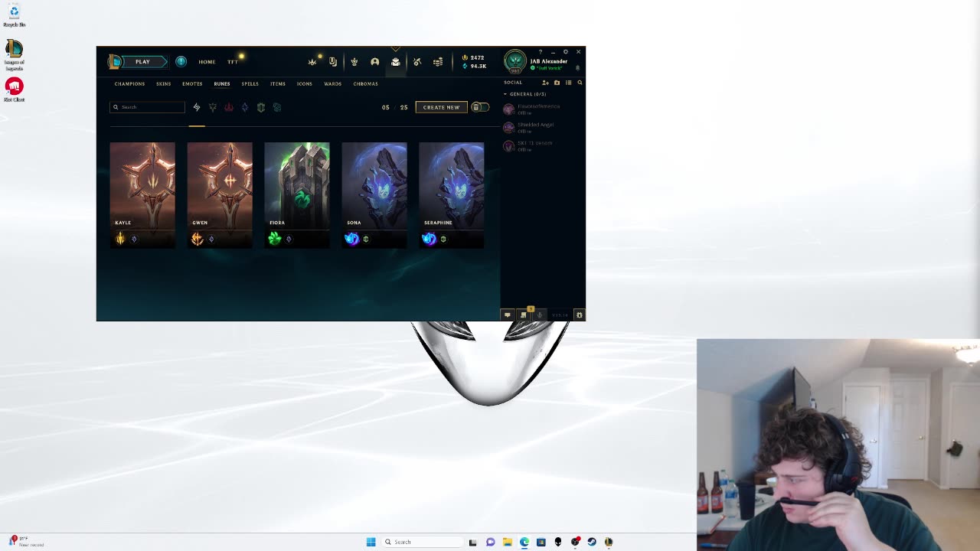Open the Riot Client desktop shortcut
The width and height of the screenshot is (980, 551).
pyautogui.click(x=14, y=90)
